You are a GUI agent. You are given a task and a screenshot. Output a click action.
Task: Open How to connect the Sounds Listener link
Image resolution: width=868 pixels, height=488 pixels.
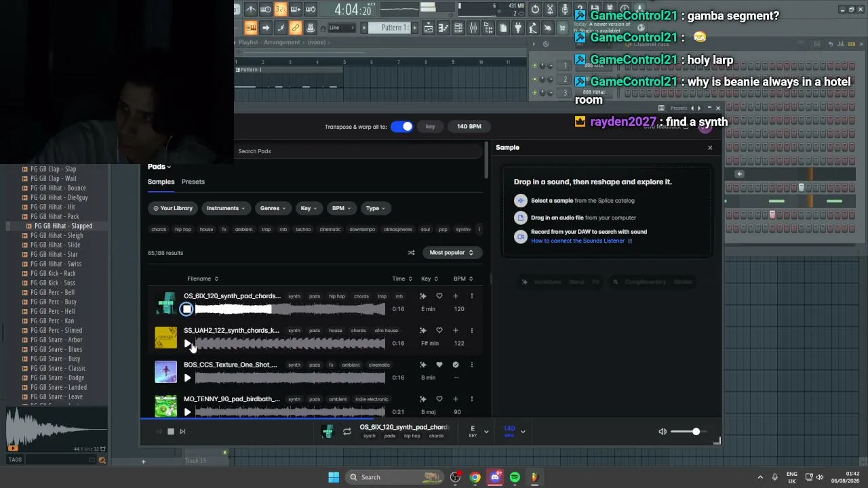pos(581,241)
